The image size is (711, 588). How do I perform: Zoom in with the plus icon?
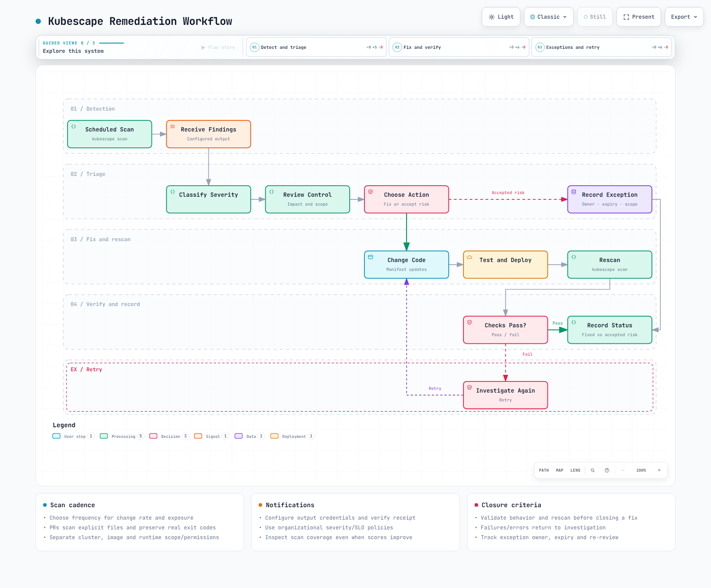tap(659, 470)
